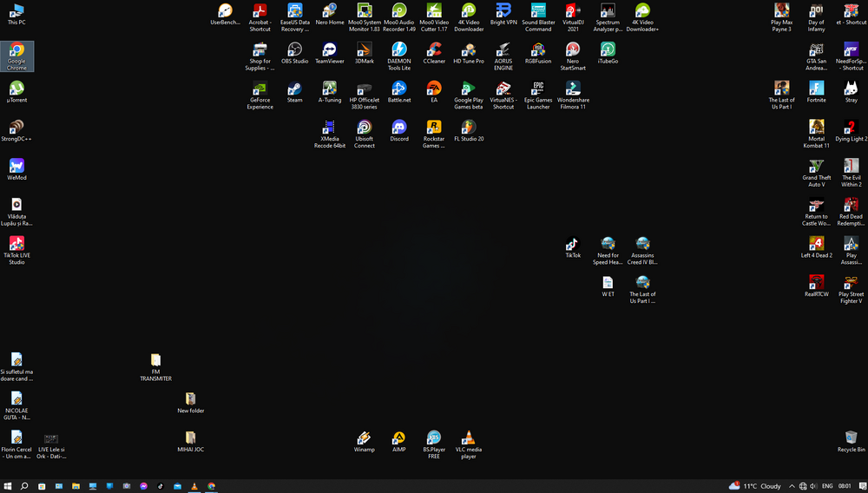Select the New folder icon
Screen dimensions: 868x493
pos(190,402)
